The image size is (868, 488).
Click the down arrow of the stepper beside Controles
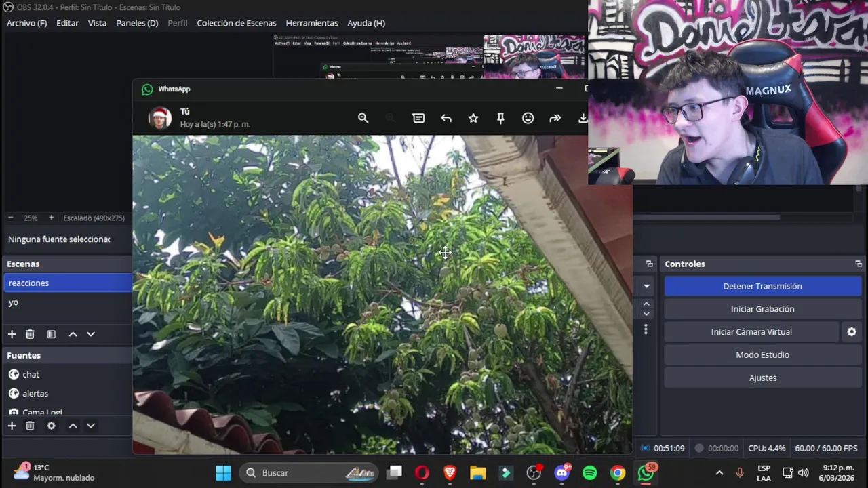click(x=646, y=314)
